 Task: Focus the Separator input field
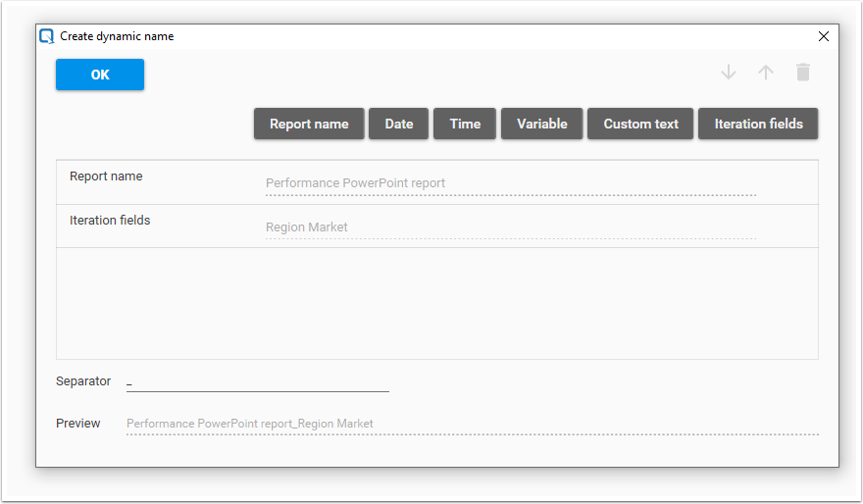coord(258,382)
